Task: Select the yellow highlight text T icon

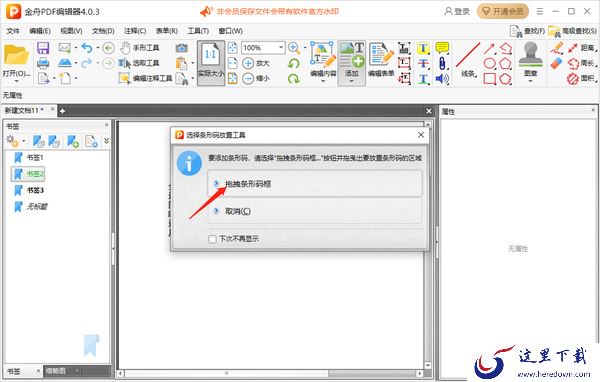Action: (x=423, y=48)
